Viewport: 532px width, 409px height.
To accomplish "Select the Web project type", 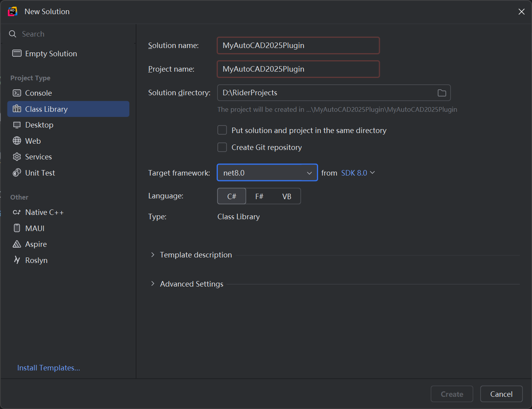I will (68, 141).
